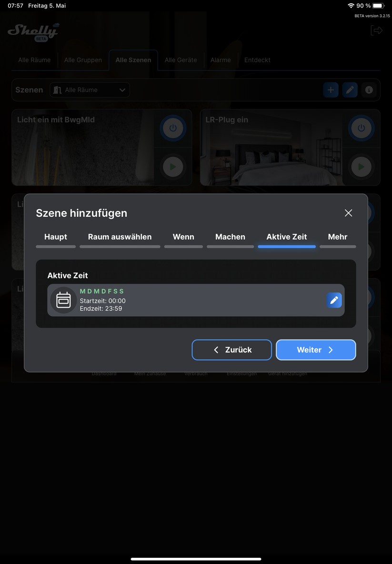The width and height of the screenshot is (392, 564).
Task: Go to the Mehr step
Action: [x=337, y=237]
